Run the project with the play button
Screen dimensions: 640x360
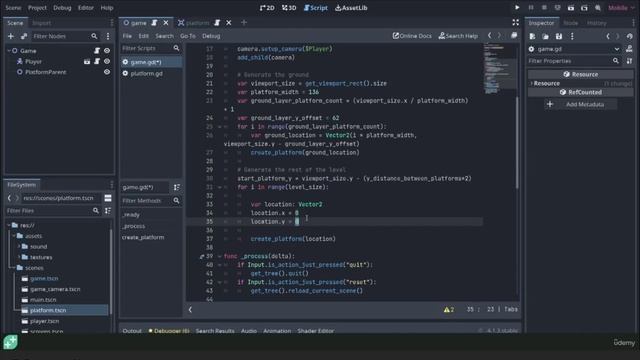tap(517, 7)
